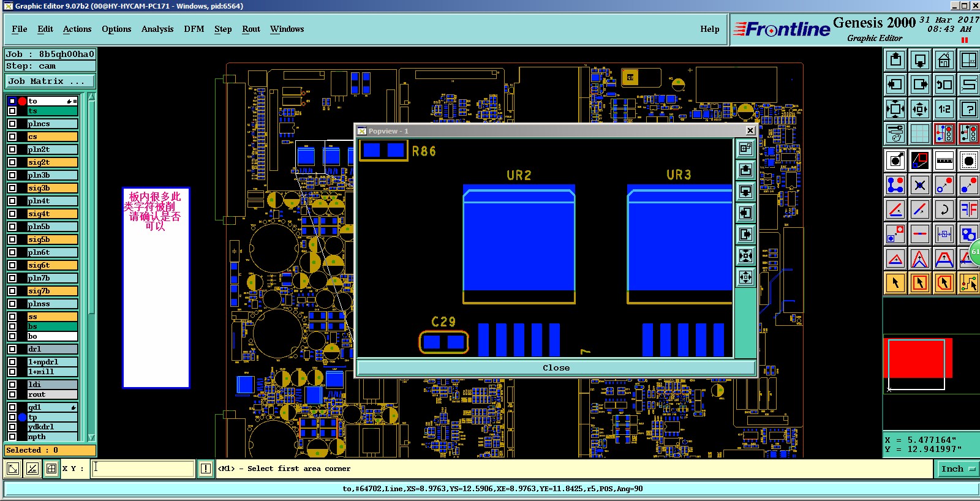The image size is (980, 501).
Task: Select the 1:2 zoom ratio icon
Action: pyautogui.click(x=944, y=109)
